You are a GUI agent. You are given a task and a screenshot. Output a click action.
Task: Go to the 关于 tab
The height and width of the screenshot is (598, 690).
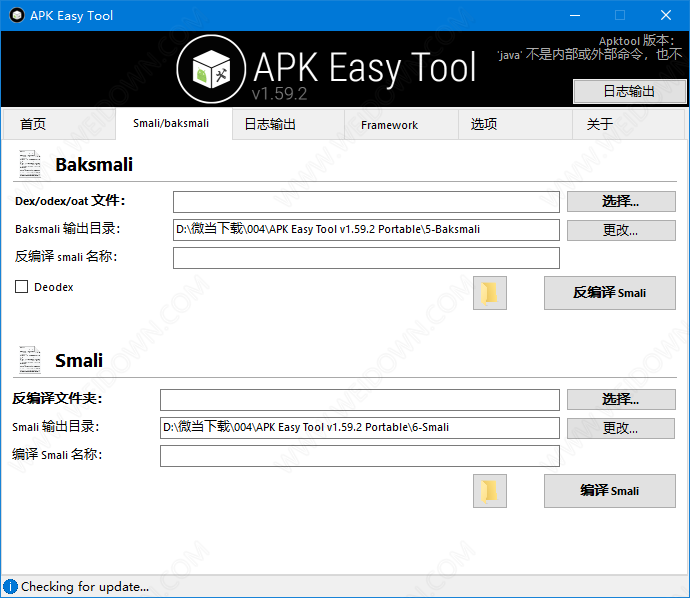(629, 125)
